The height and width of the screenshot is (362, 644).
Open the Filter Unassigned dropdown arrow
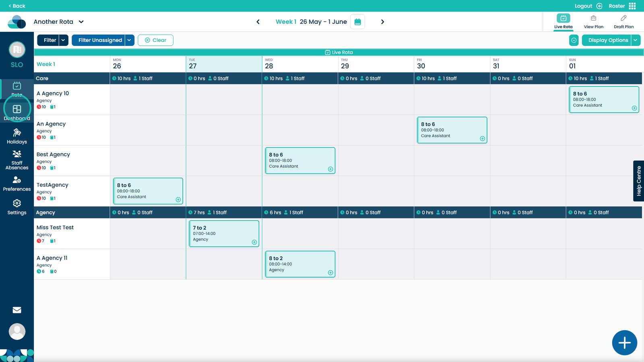(129, 40)
